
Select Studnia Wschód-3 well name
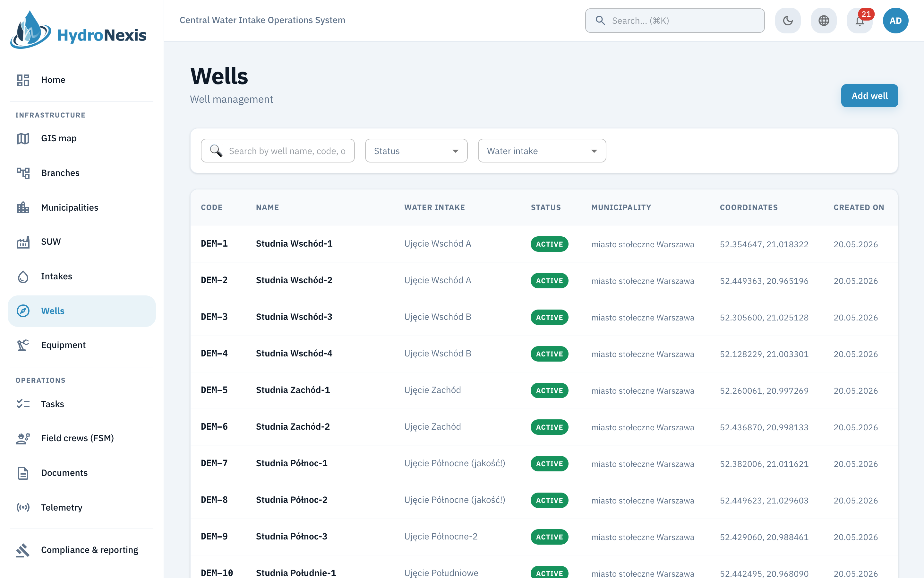294,317
